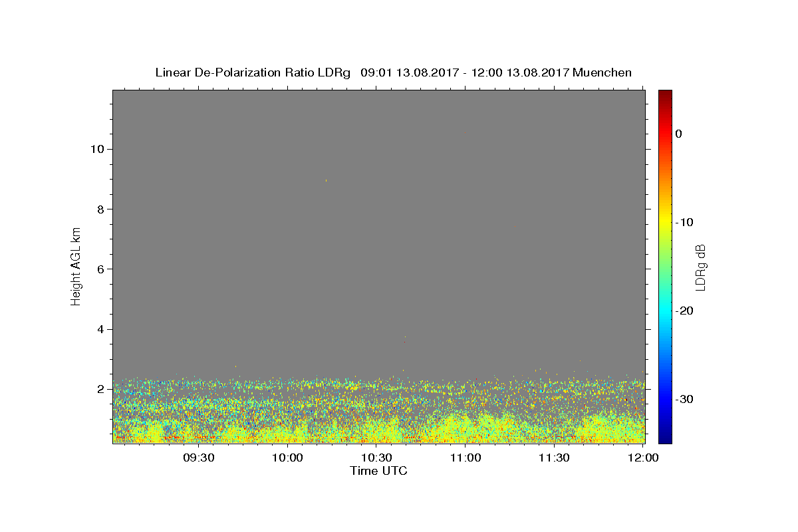Click the dark red top of colorbar
The height and width of the screenshot is (532, 798).
(665, 94)
